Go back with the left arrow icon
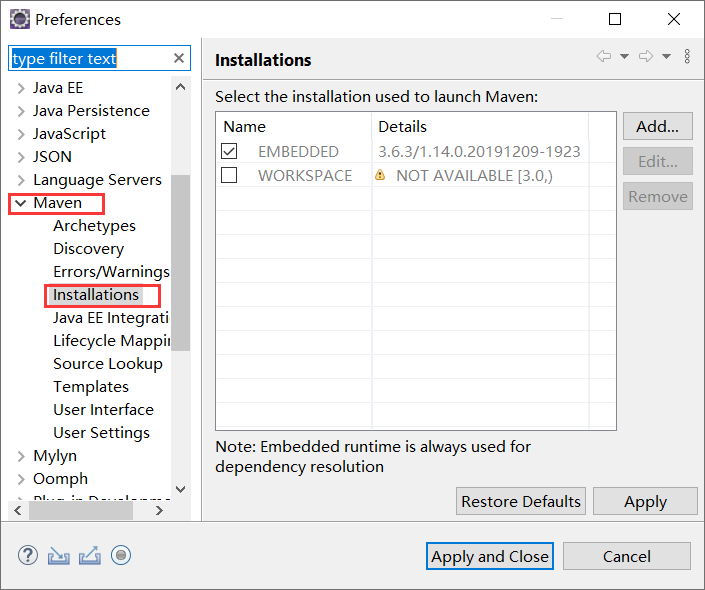 click(604, 56)
